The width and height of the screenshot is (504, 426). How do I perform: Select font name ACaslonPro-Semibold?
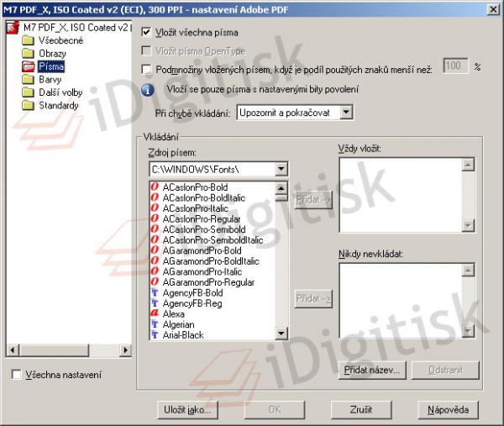point(204,229)
